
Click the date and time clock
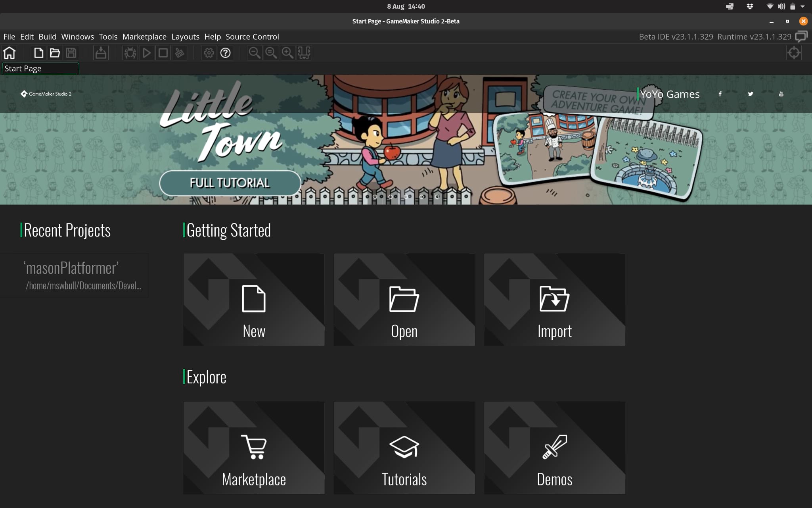[x=406, y=6]
